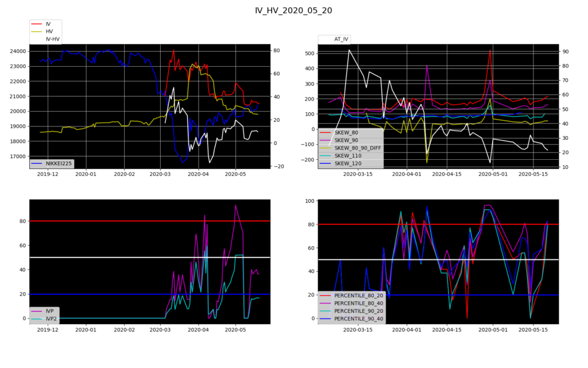Click the IV_HV_2020_05_20 chart title
This screenshot has width=588, height=368.
[x=293, y=10]
